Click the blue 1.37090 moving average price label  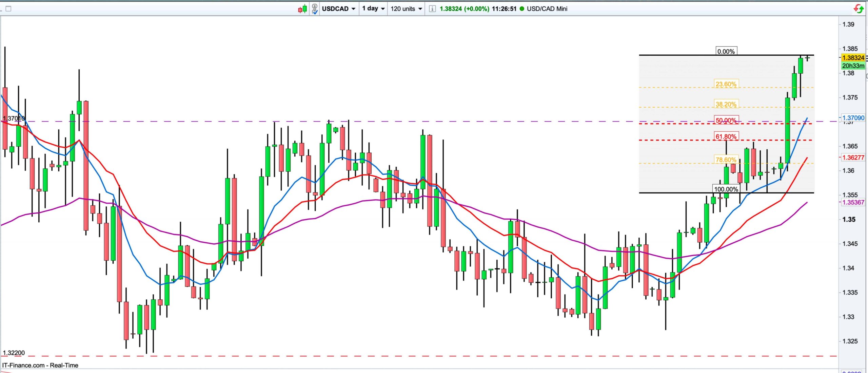(x=853, y=118)
